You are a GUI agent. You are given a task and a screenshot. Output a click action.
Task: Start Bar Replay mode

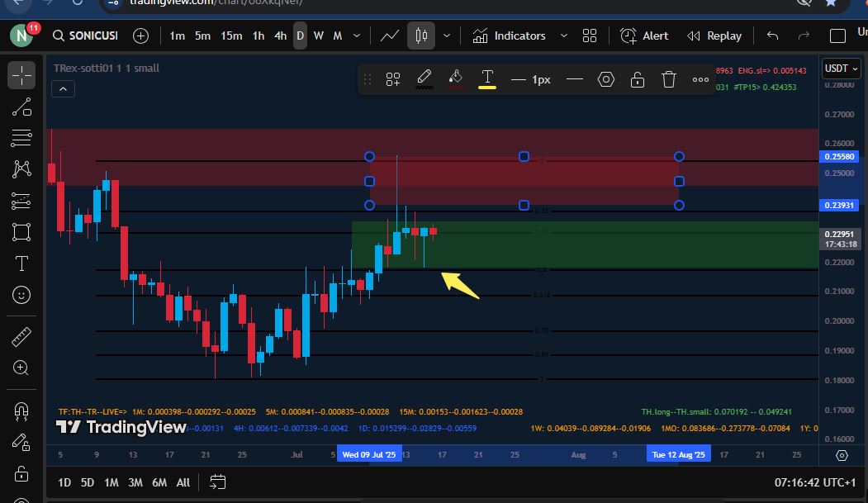(714, 36)
